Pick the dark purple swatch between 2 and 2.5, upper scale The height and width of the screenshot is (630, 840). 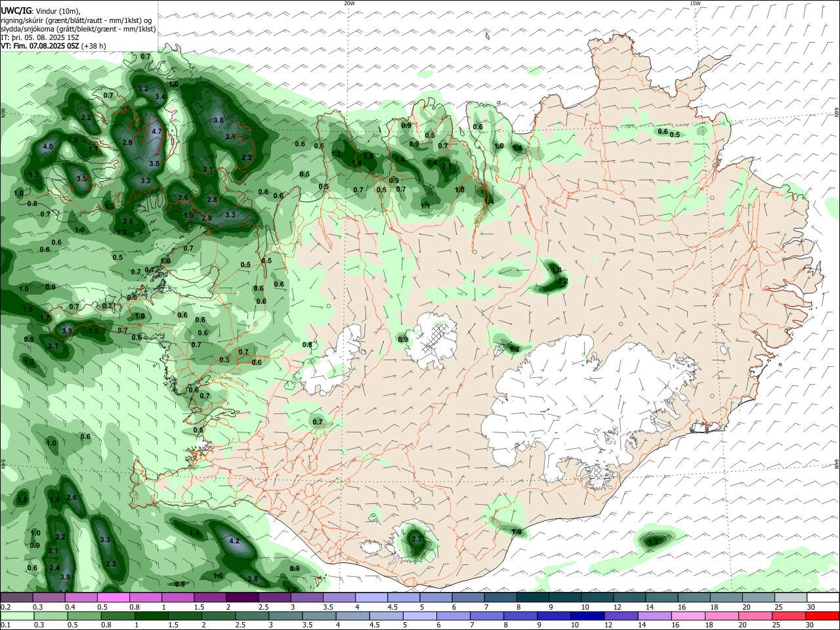pos(241,597)
